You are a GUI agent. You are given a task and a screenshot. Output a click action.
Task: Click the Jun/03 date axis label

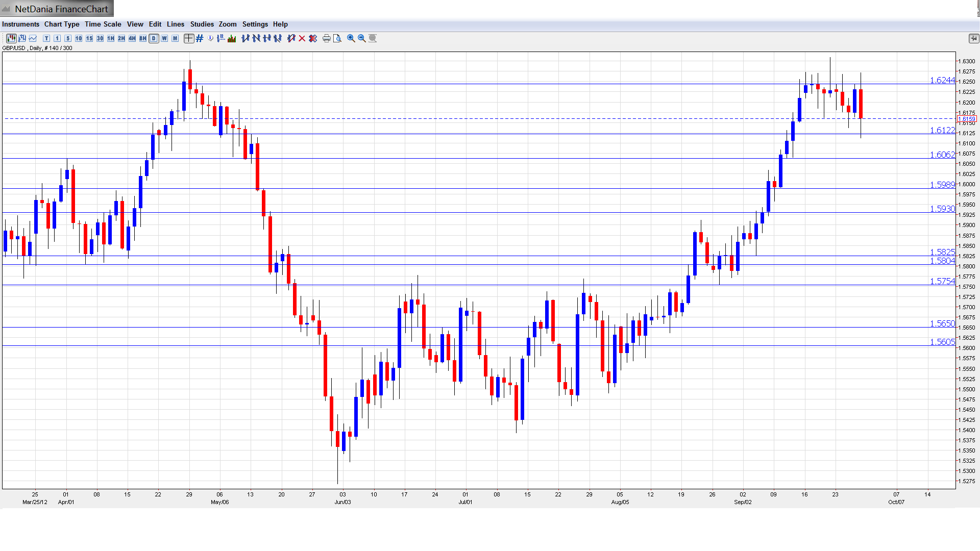point(342,502)
